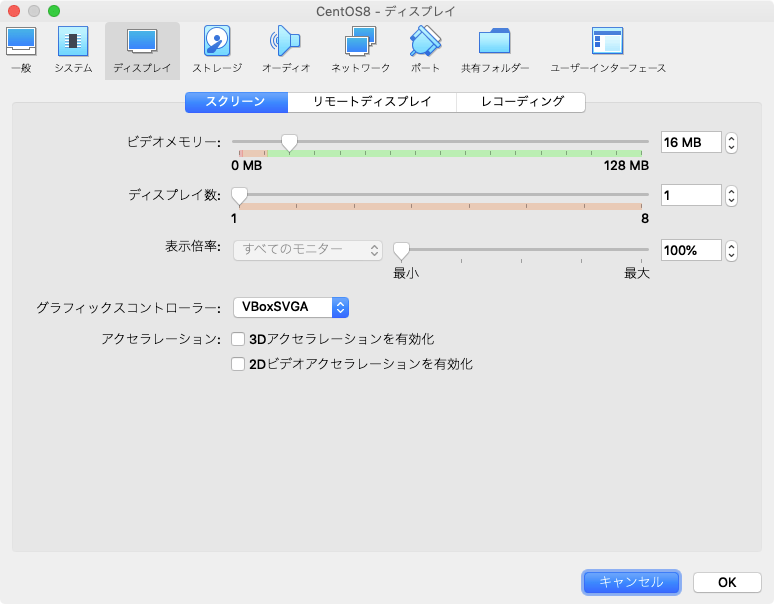The image size is (774, 604).
Task: Click the display count field showing 1
Action: point(691,195)
